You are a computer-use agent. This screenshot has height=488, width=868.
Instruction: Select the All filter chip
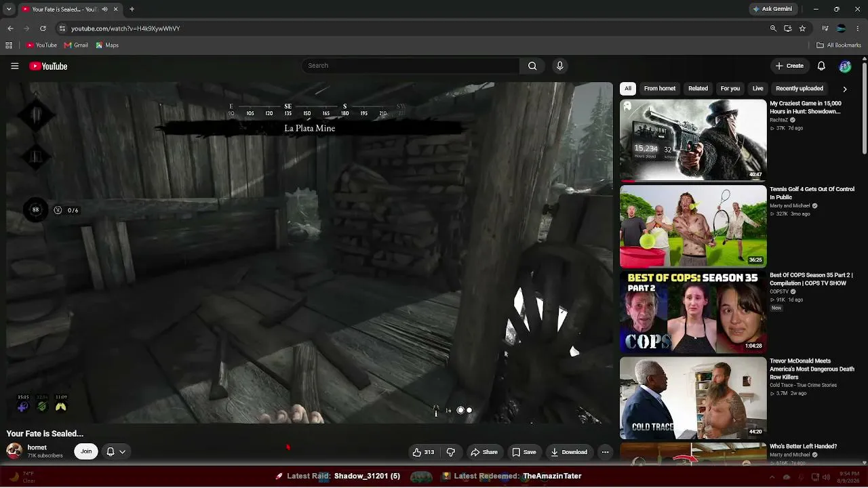click(x=628, y=89)
